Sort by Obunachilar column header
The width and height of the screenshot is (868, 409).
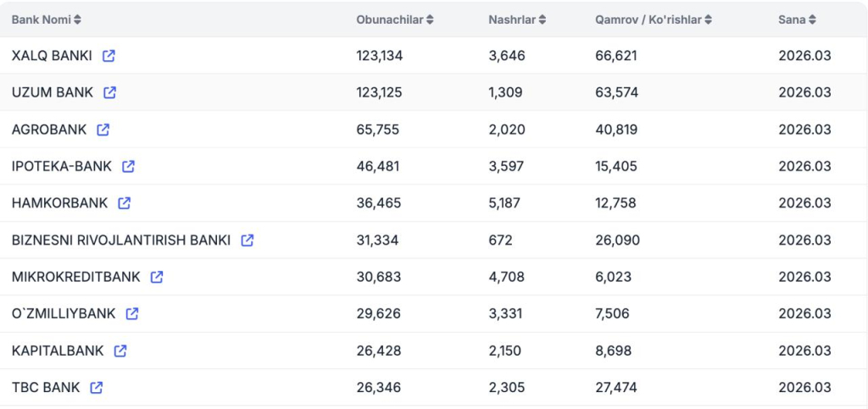[394, 19]
